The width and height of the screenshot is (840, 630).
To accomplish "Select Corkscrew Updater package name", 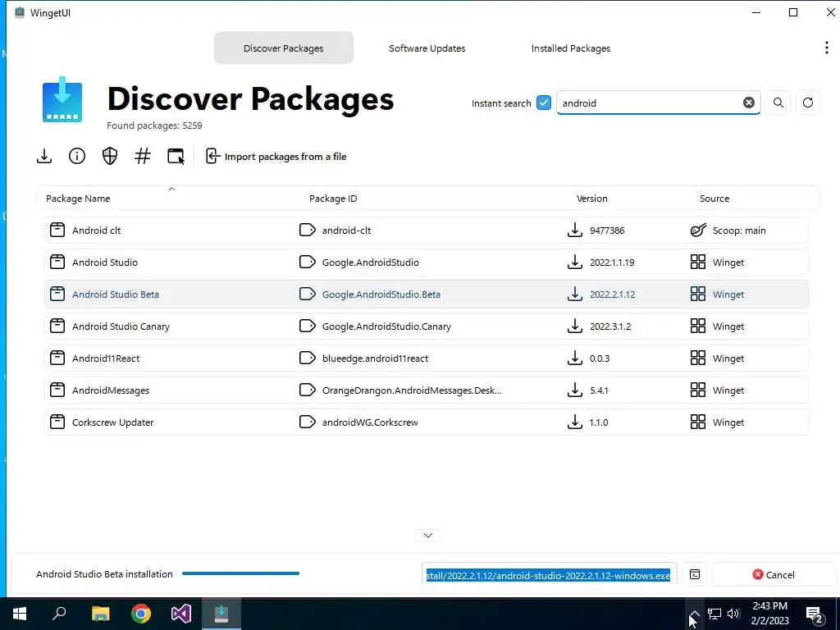I will pos(113,422).
